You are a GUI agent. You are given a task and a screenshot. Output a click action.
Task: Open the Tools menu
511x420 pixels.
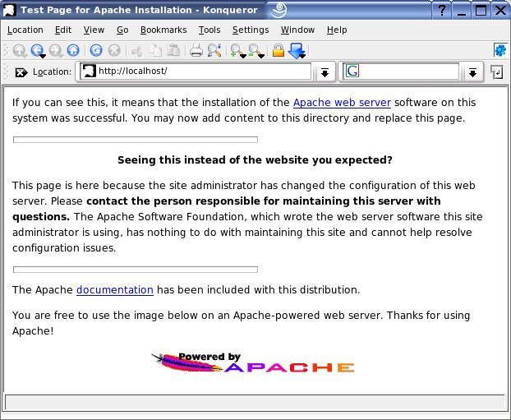coord(209,30)
